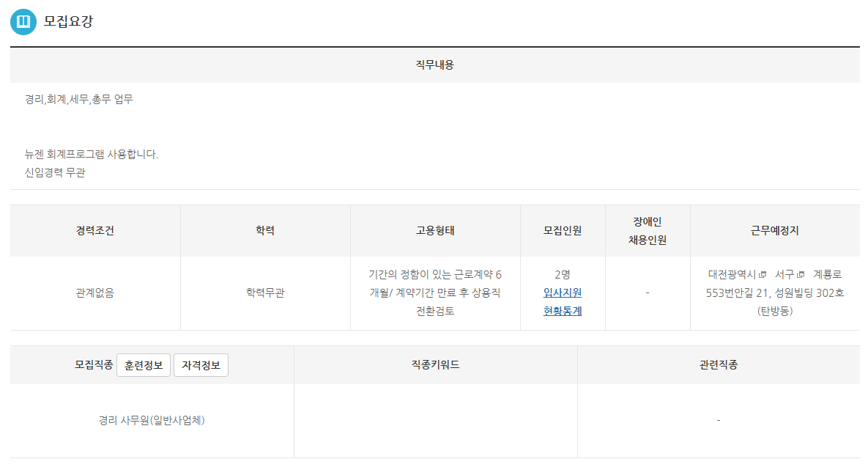This screenshot has height=467, width=868.
Task: Click the 경리 사무원(일반사업체) job type text
Action: coord(152,421)
